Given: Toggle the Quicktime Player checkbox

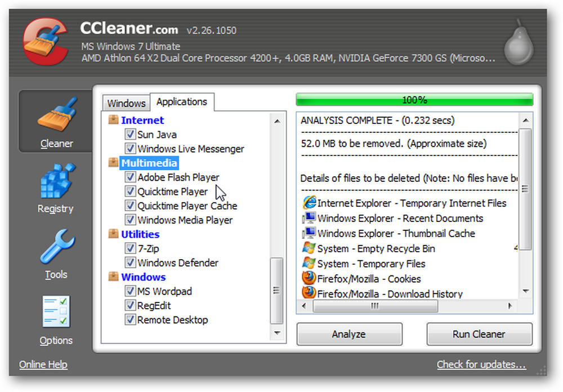Looking at the screenshot, I should (x=130, y=191).
